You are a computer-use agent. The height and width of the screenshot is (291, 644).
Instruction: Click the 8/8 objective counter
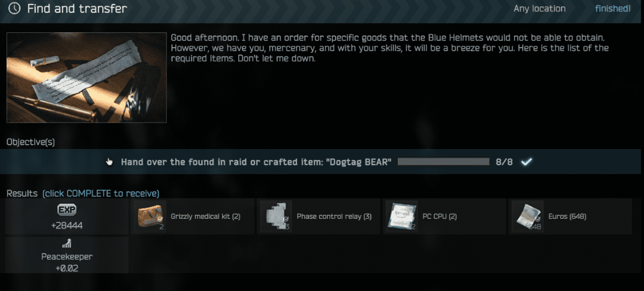point(504,162)
